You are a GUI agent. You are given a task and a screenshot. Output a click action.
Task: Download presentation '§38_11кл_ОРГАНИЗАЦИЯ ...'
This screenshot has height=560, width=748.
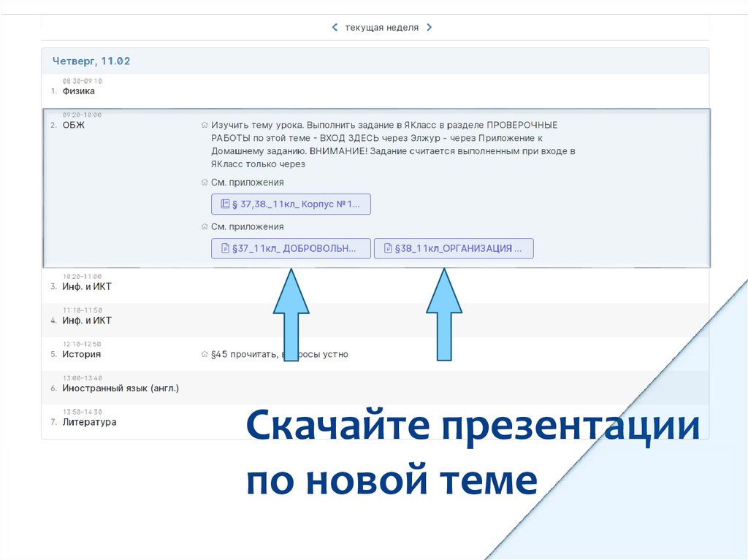(x=454, y=248)
